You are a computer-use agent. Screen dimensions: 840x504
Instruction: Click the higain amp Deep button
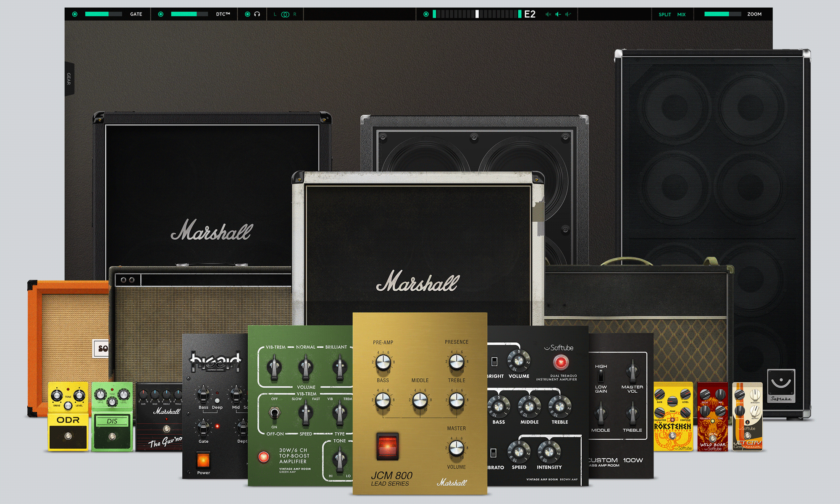217,401
